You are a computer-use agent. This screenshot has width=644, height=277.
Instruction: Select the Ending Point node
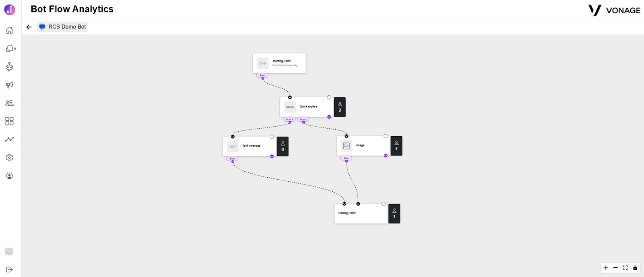(x=361, y=213)
